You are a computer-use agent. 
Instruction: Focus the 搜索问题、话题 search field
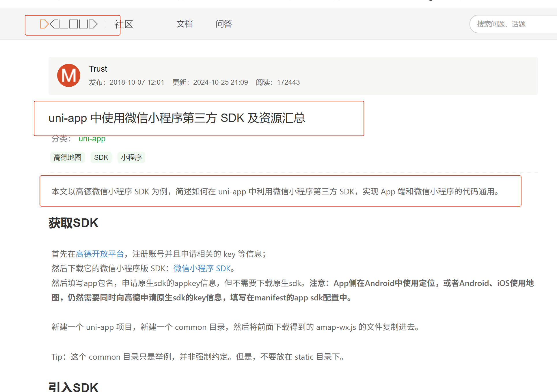[513, 24]
